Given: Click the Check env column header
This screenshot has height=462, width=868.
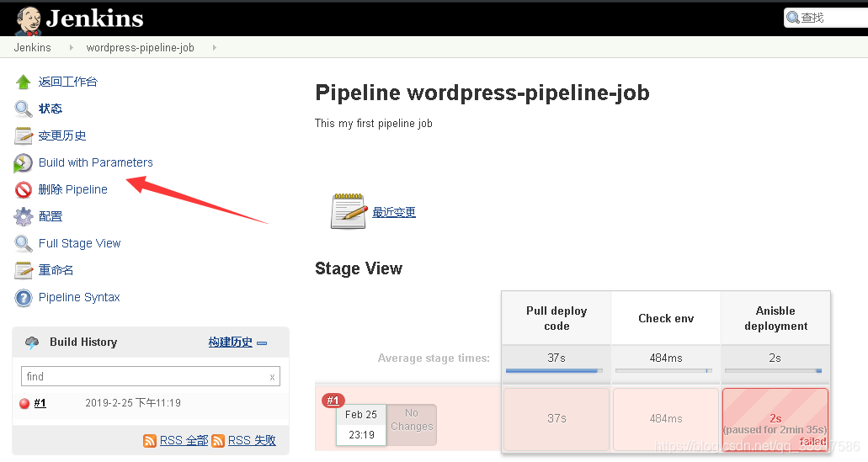Looking at the screenshot, I should click(x=666, y=319).
